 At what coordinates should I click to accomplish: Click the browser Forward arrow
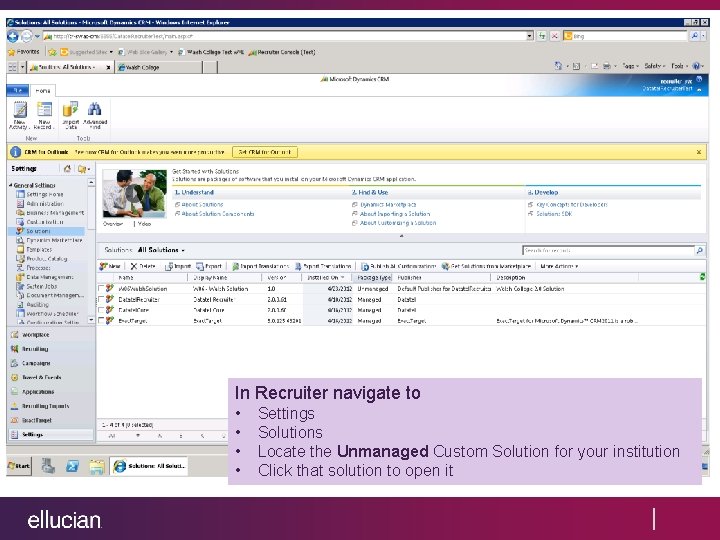pyautogui.click(x=27, y=36)
